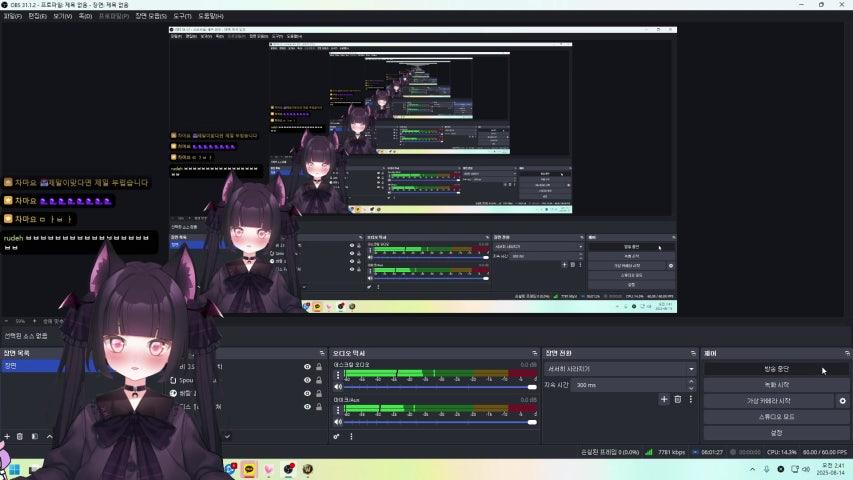Adjust 마이크/Aux volume slider
The width and height of the screenshot is (853, 480).
pos(440,422)
